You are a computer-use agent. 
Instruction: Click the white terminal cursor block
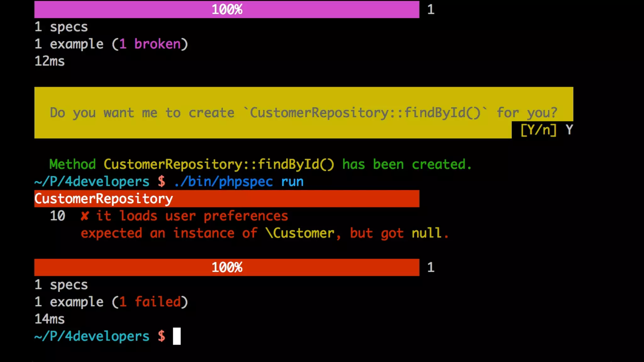(177, 336)
